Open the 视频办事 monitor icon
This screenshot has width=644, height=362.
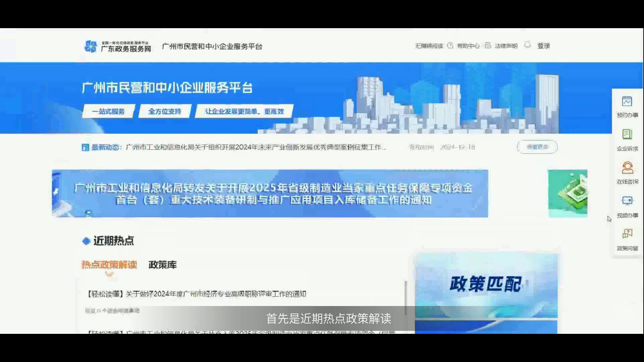(x=627, y=201)
